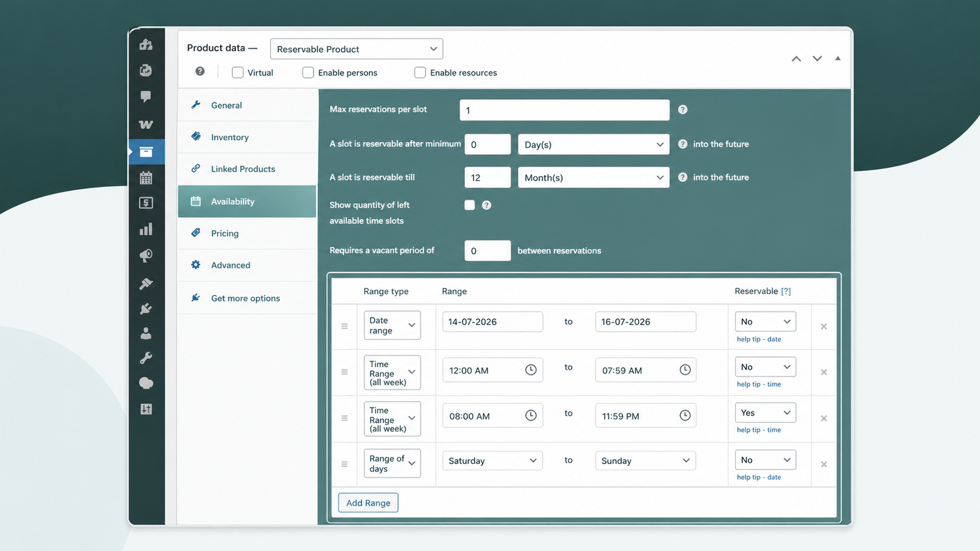The image size is (980, 551).
Task: Open the Comments speech bubble sidebar icon
Action: click(146, 97)
